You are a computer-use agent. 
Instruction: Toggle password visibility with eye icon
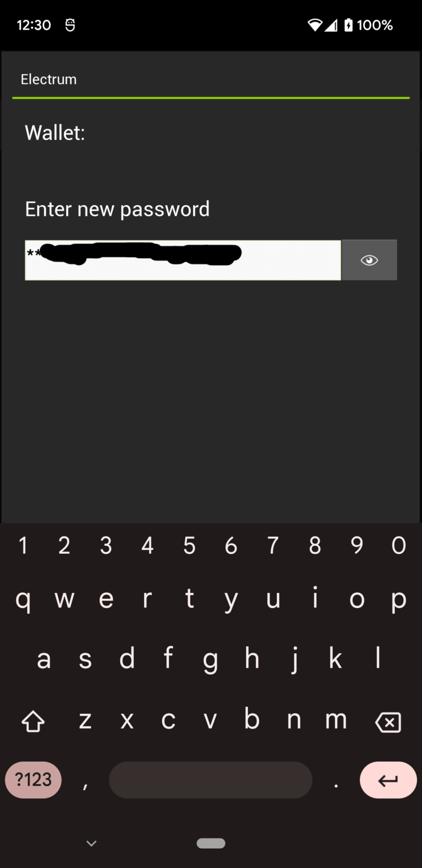[369, 260]
